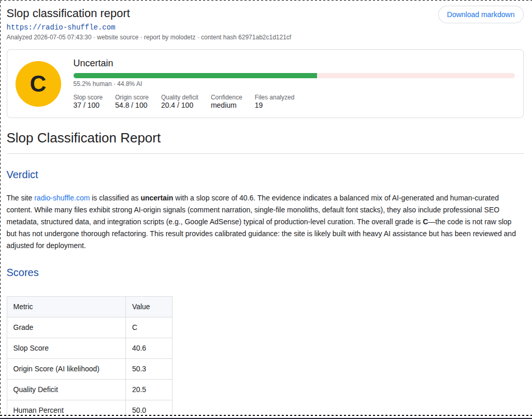Image resolution: width=532 pixels, height=419 pixels.
Task: Click the 50.3 origin score cell
Action: pos(149,369)
